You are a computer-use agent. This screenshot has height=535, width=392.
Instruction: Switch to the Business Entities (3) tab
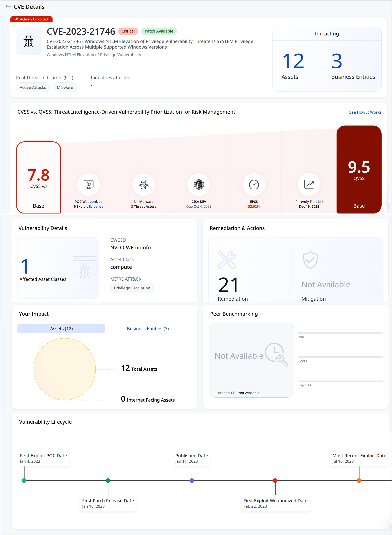coord(148,328)
